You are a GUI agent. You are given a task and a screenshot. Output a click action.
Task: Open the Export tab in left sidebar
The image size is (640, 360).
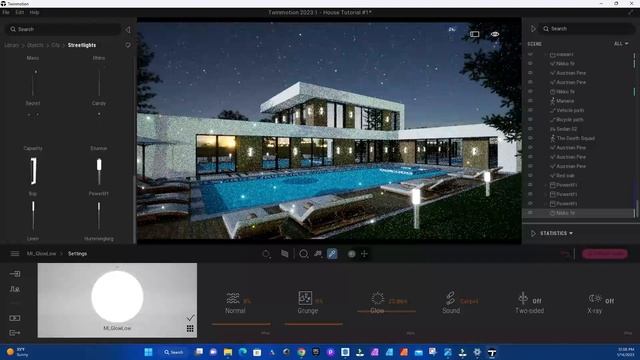[x=15, y=333]
